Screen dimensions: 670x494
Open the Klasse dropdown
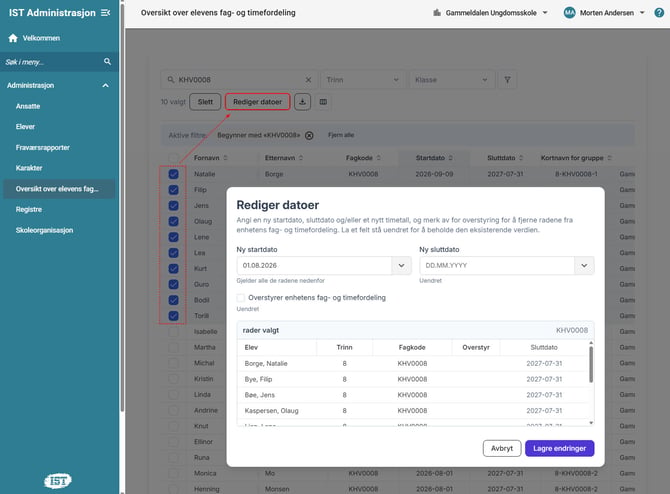[x=451, y=80]
